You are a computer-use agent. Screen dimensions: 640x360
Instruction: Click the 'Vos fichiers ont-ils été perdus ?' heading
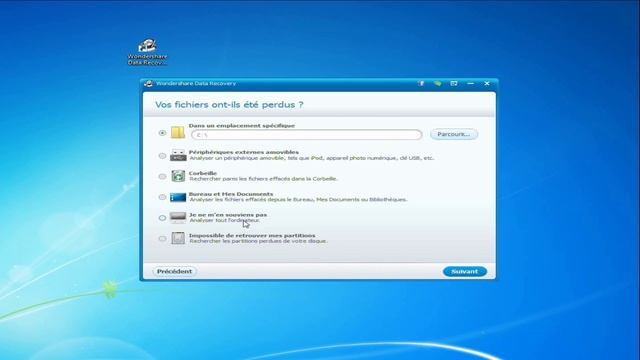pos(229,105)
